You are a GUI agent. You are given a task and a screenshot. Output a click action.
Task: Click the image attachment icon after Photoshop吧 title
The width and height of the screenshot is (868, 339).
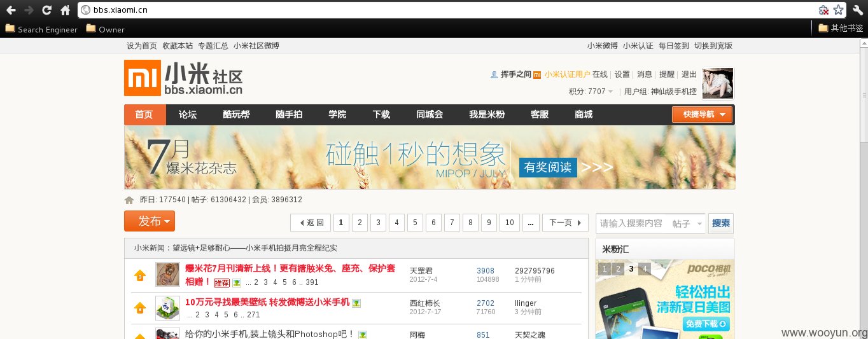(x=362, y=335)
